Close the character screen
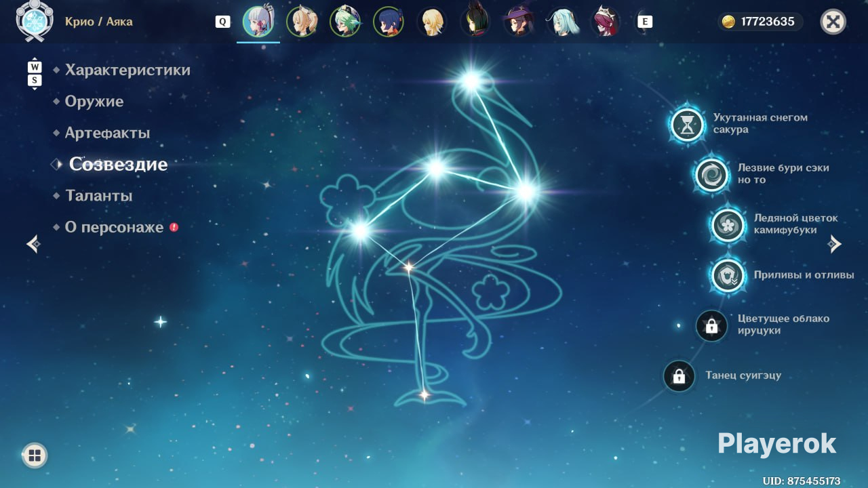868x488 pixels. click(833, 22)
